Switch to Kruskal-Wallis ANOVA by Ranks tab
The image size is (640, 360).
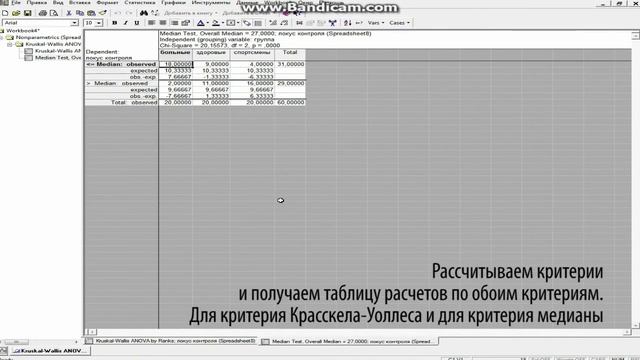[171, 341]
